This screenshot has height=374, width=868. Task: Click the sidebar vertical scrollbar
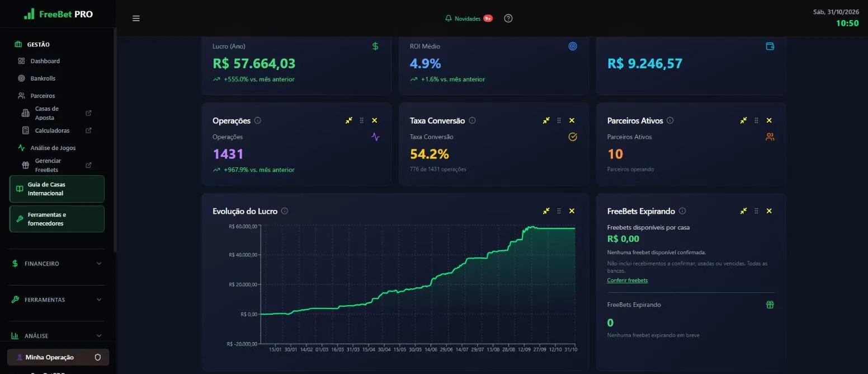point(115,140)
